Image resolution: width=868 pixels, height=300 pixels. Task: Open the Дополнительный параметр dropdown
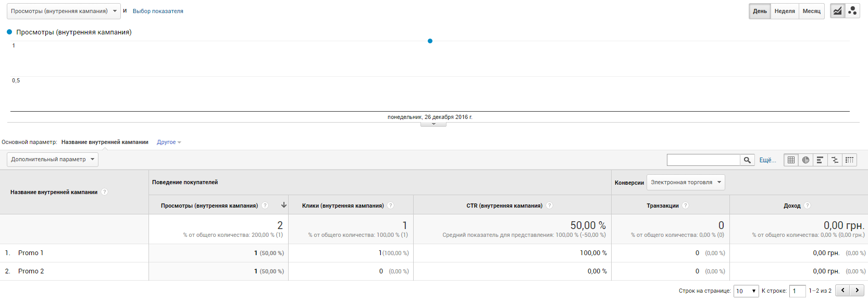point(53,159)
